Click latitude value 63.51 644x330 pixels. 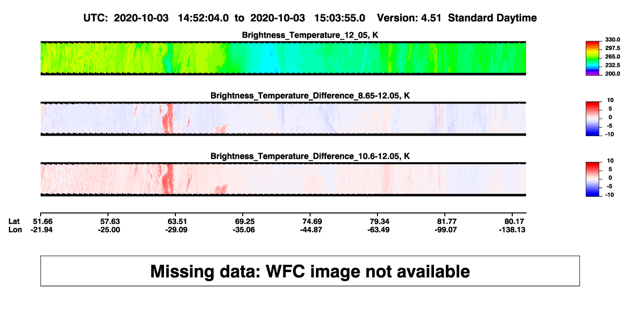coord(177,221)
